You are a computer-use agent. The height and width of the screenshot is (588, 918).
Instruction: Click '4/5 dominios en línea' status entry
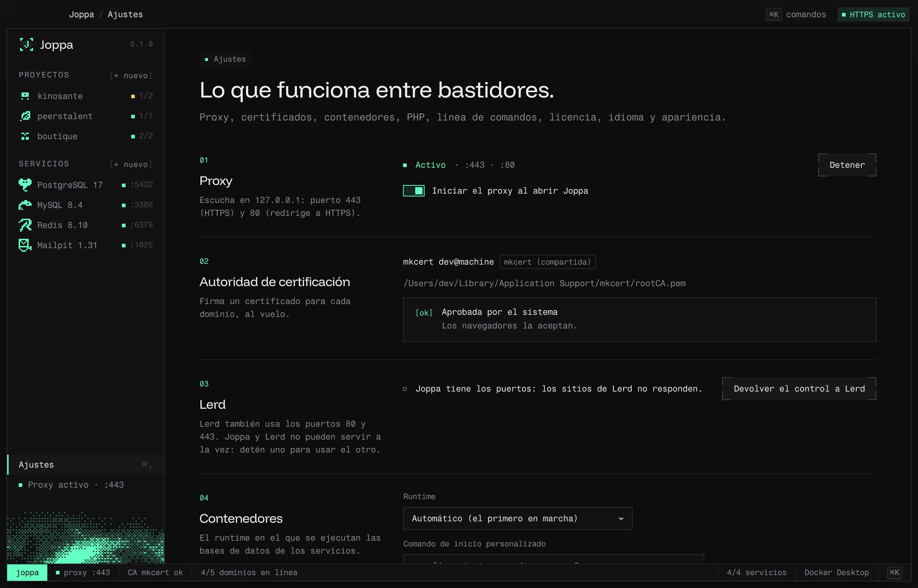[x=249, y=572]
